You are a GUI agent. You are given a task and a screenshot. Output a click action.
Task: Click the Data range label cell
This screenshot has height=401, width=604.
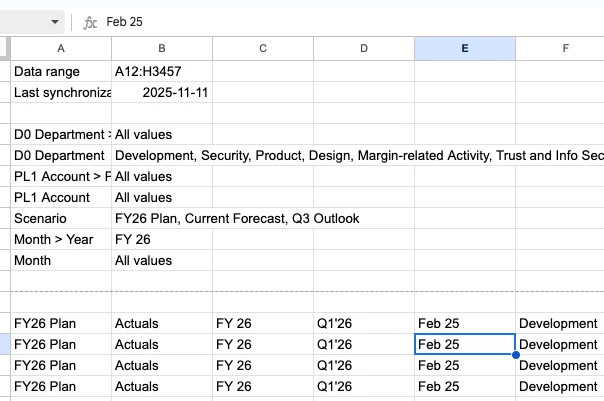pos(61,72)
